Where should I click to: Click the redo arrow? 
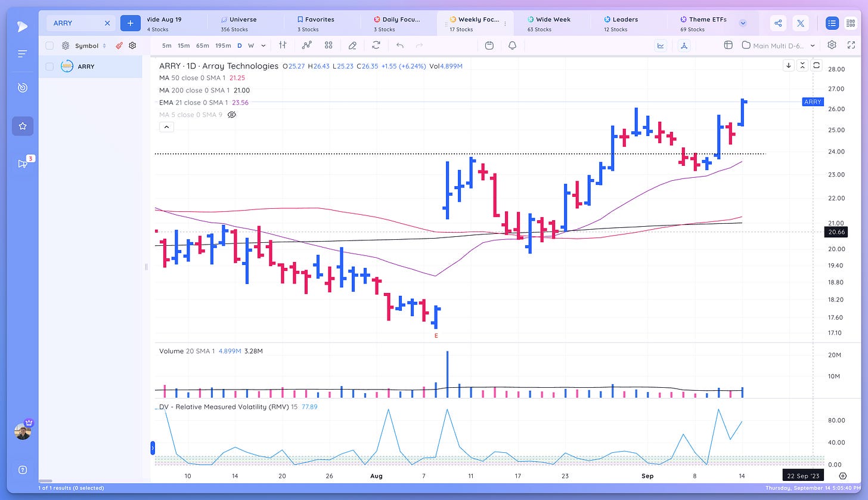tap(419, 45)
